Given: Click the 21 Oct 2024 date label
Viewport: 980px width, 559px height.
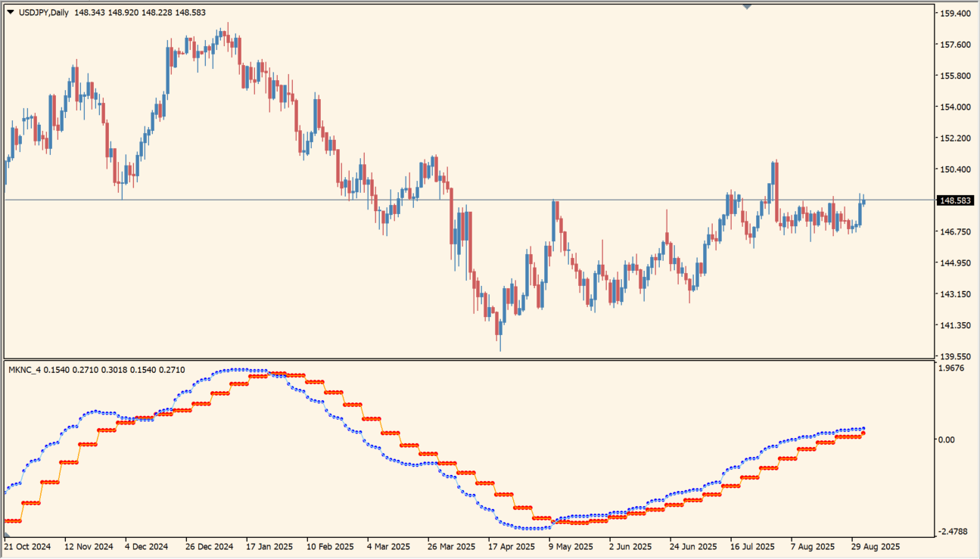Looking at the screenshot, I should (x=28, y=546).
